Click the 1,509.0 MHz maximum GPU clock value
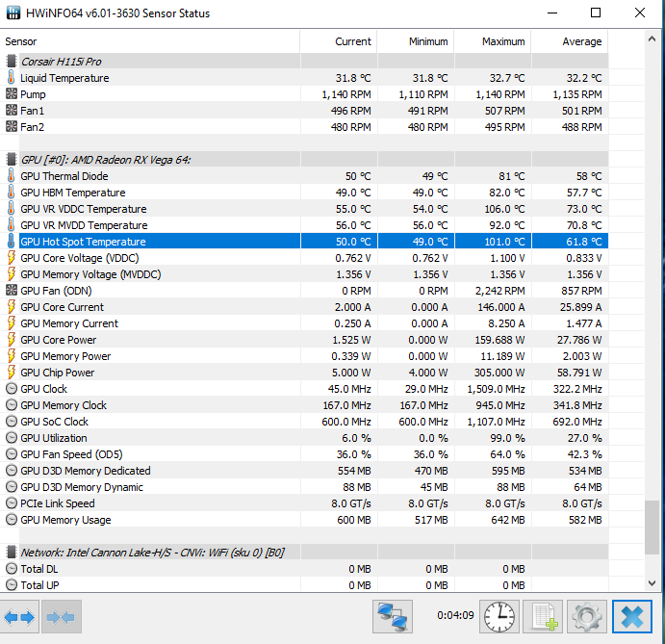Viewport: 665px width, 644px height. [x=496, y=389]
